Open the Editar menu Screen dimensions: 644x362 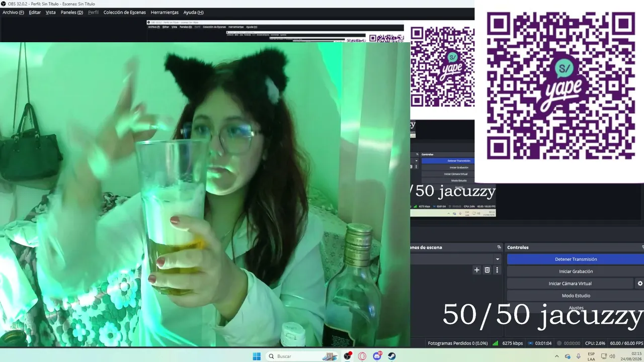(35, 12)
